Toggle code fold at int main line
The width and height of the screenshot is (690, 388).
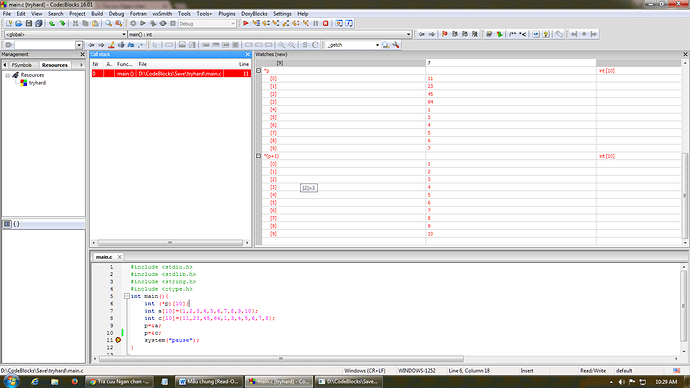click(x=127, y=296)
